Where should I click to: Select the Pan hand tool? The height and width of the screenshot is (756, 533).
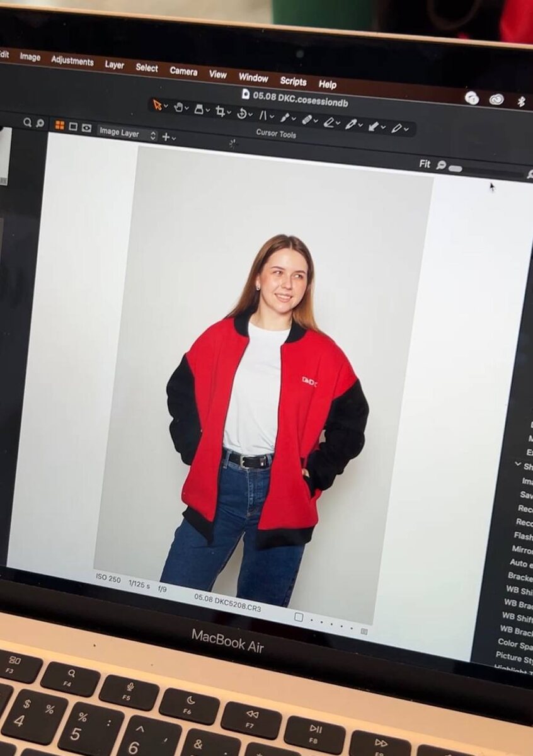point(178,107)
